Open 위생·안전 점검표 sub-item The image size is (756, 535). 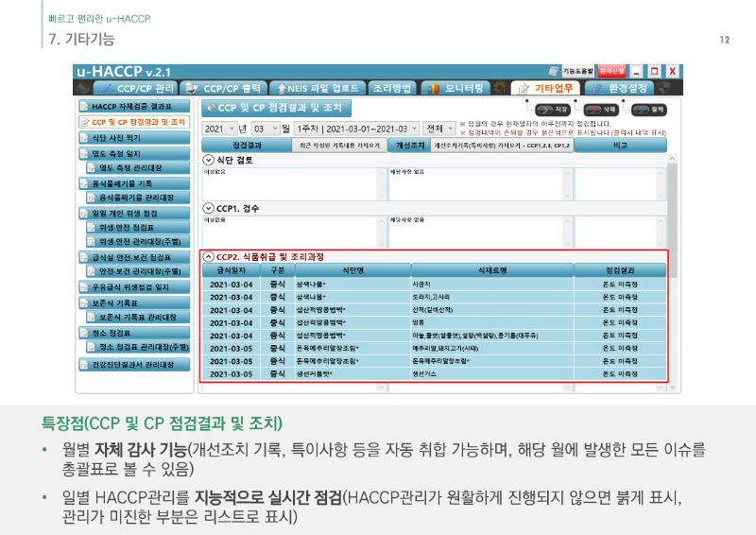pyautogui.click(x=138, y=227)
